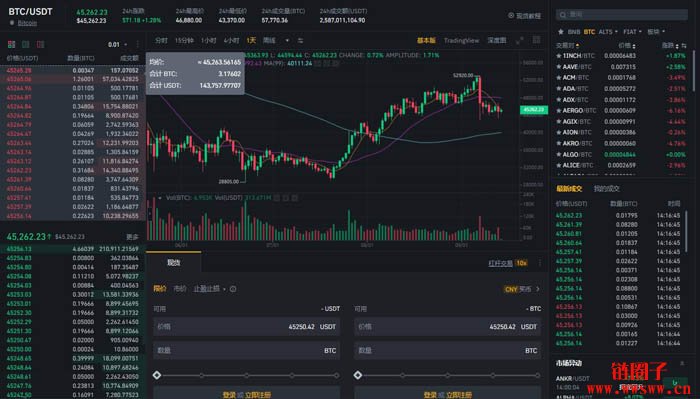Expand the FIAT market dropdown
Viewport: 700px width, 399px height.
tap(632, 32)
